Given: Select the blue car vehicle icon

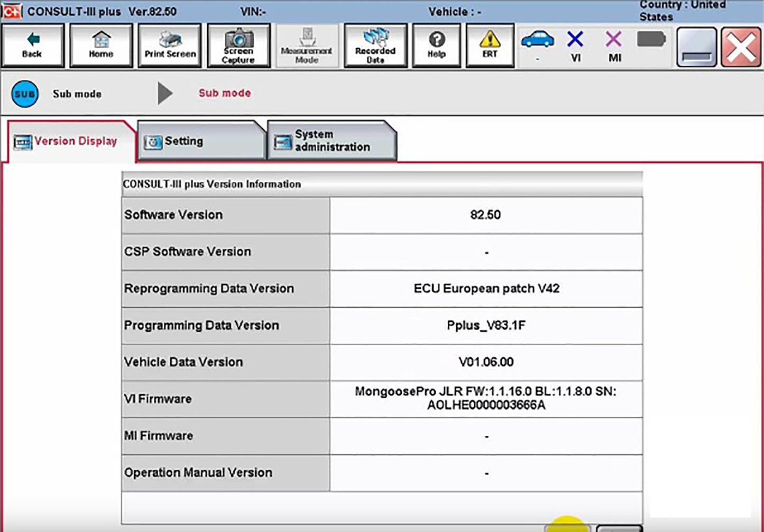Looking at the screenshot, I should pos(537,41).
